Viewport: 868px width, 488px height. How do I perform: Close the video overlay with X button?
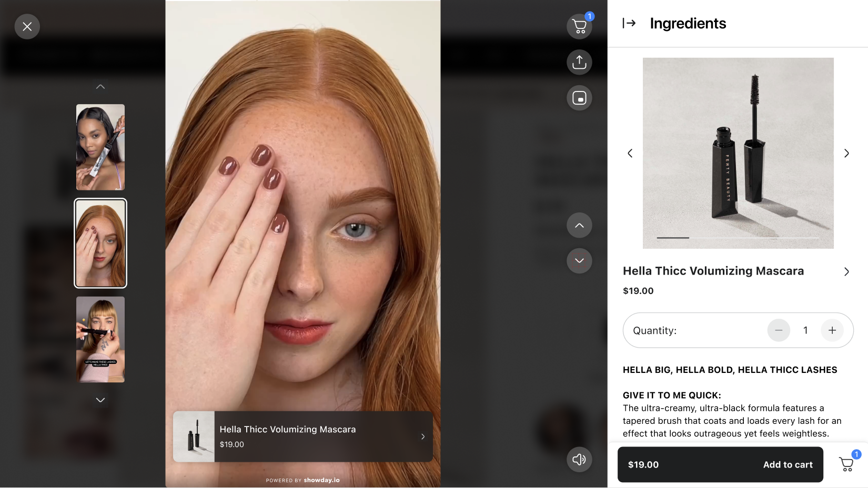pos(27,27)
